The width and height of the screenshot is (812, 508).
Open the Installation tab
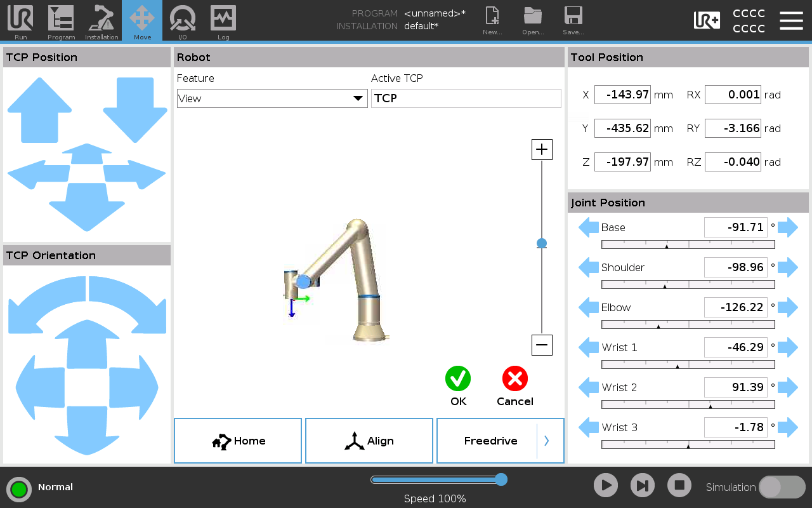101,20
